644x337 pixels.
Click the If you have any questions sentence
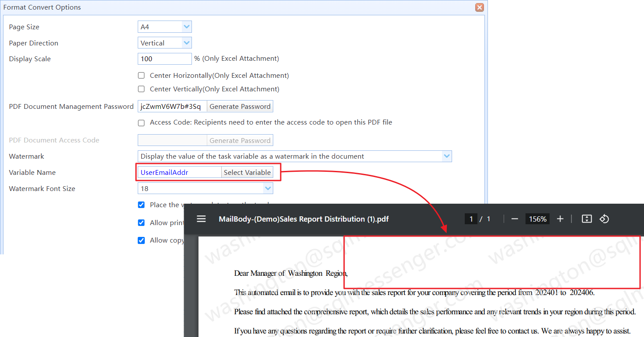tap(432, 331)
